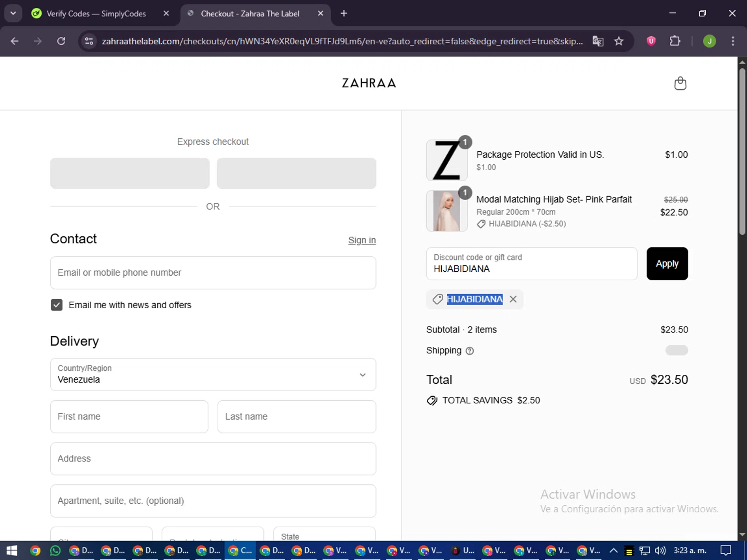Click the tag icon beside HIJABIDIANA chip
Image resolution: width=747 pixels, height=560 pixels.
(x=438, y=299)
